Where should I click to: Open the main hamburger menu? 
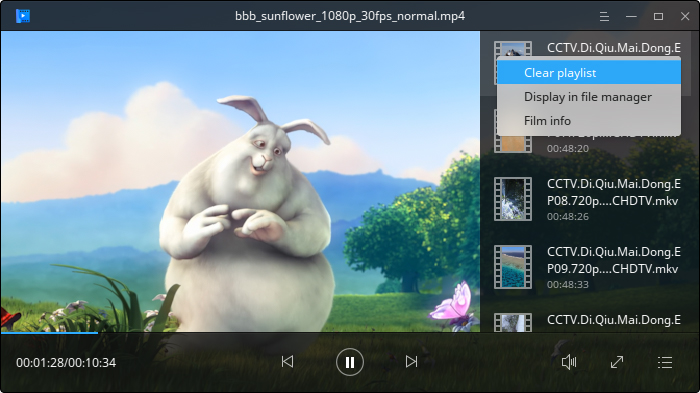click(x=604, y=17)
